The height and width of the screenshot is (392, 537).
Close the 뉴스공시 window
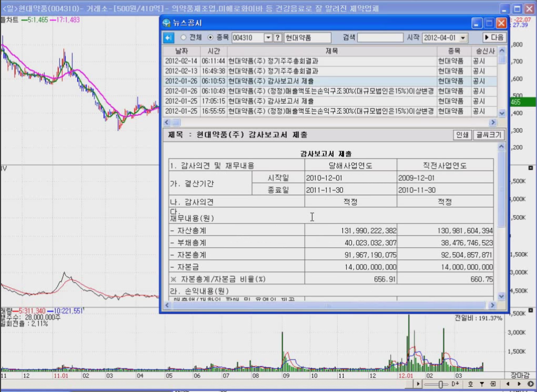point(501,23)
